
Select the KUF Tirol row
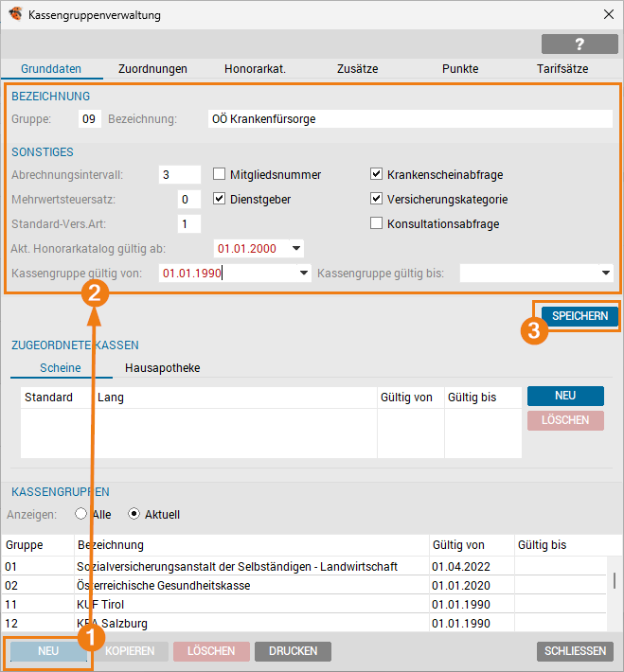pos(237,604)
